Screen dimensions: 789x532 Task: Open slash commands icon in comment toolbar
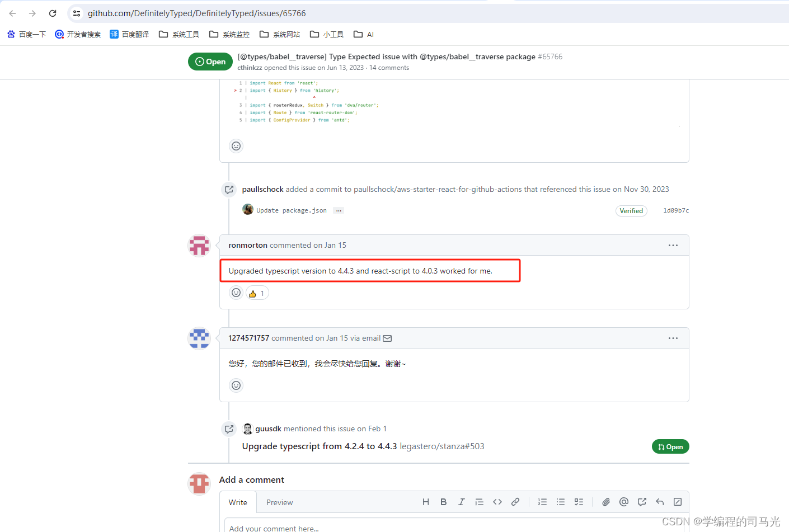[678, 502]
